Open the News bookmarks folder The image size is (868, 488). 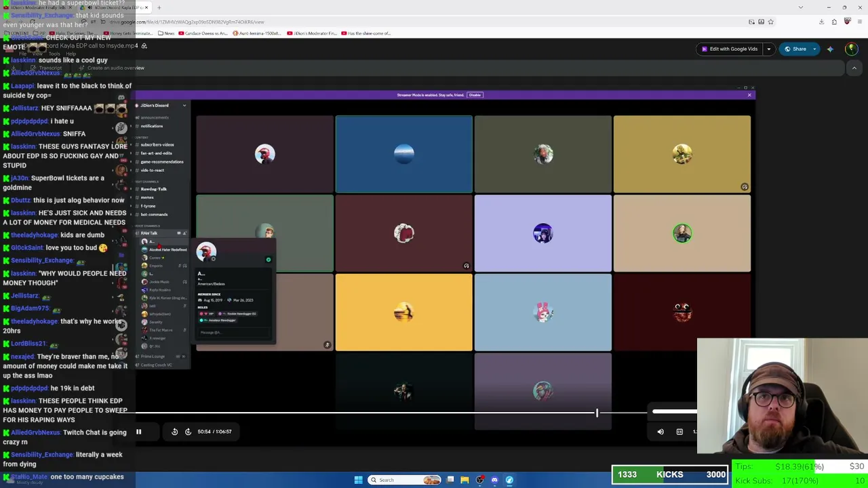(165, 33)
